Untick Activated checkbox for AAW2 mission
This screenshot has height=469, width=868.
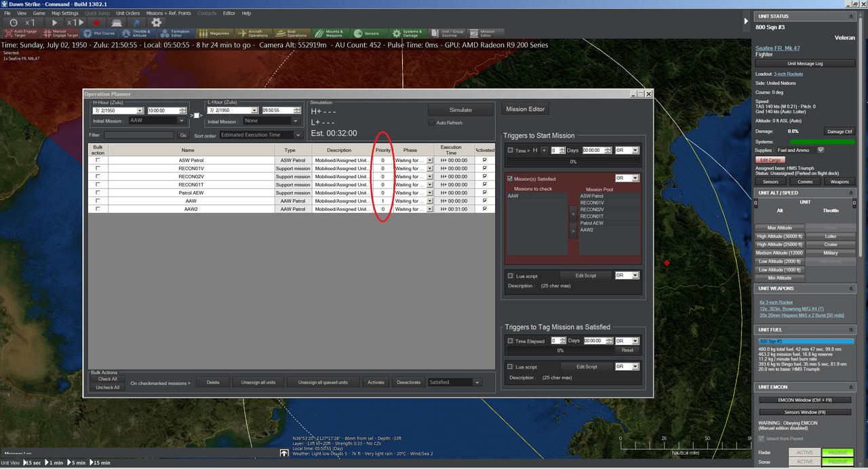(x=484, y=209)
